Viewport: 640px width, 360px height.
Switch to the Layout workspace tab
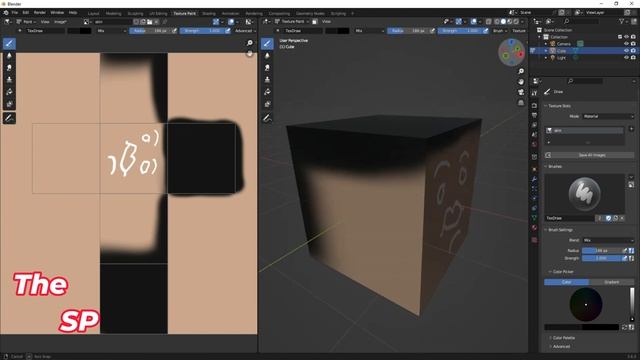[93, 13]
